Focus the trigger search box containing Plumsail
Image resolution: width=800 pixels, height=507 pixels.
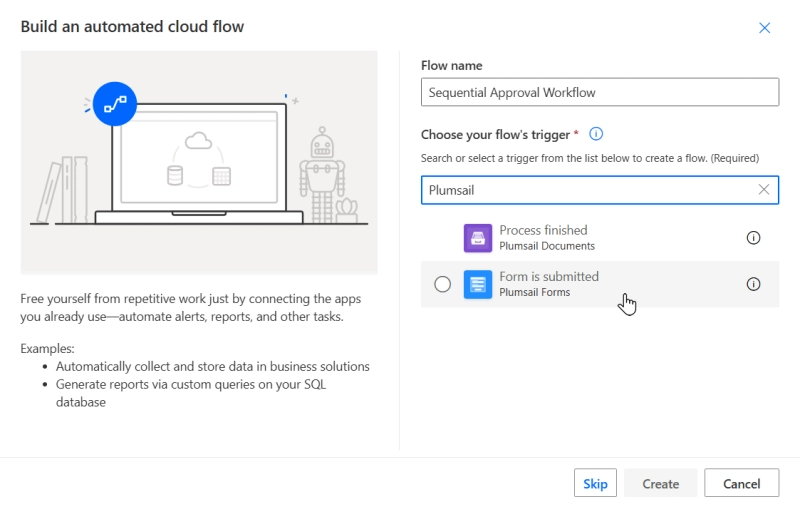tap(585, 190)
